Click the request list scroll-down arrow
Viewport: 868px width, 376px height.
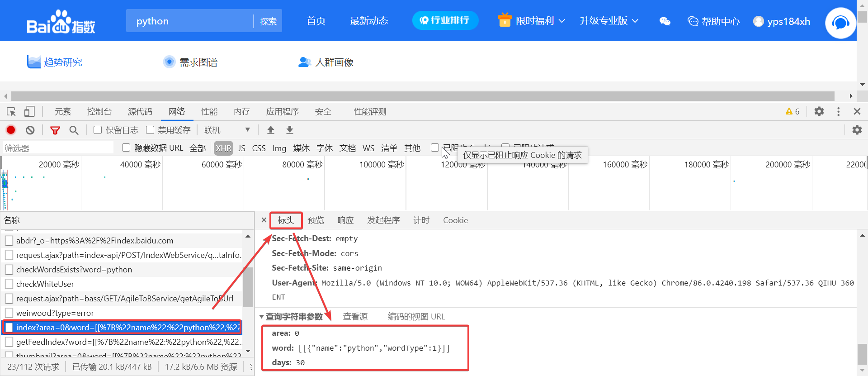pyautogui.click(x=248, y=351)
